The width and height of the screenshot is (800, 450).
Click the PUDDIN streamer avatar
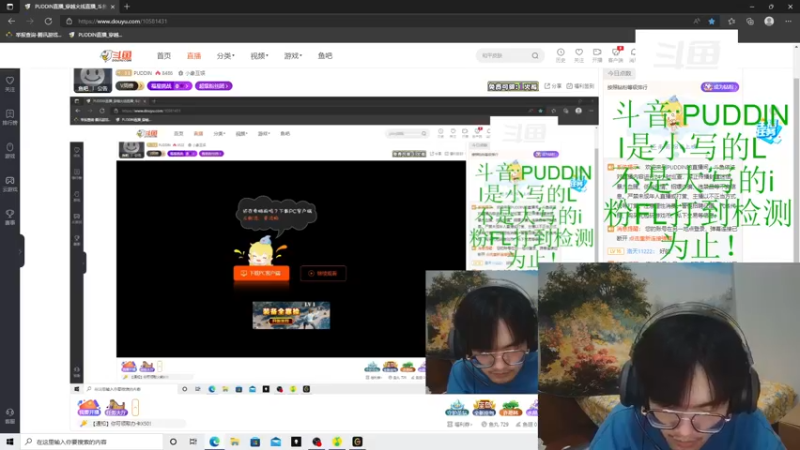(x=93, y=80)
